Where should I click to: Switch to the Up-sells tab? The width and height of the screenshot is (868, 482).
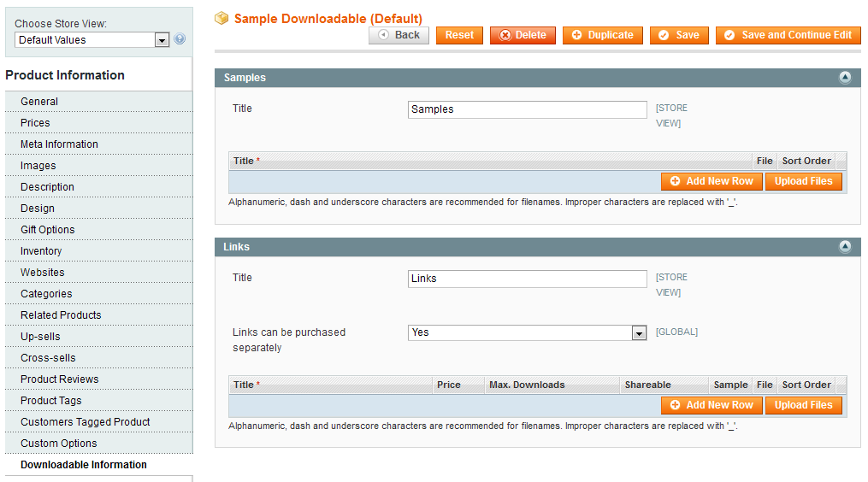point(99,337)
